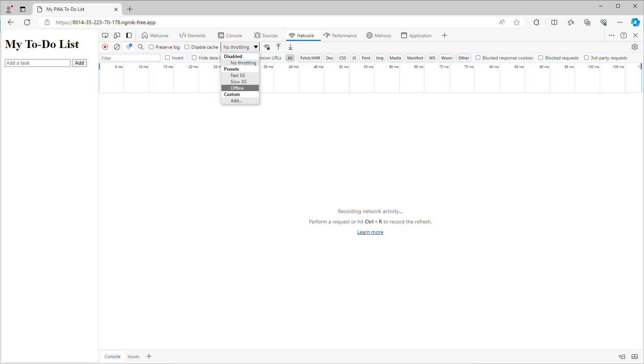Click the import HAR file arrow icon
Screen dimensions: 644x364
(279, 47)
